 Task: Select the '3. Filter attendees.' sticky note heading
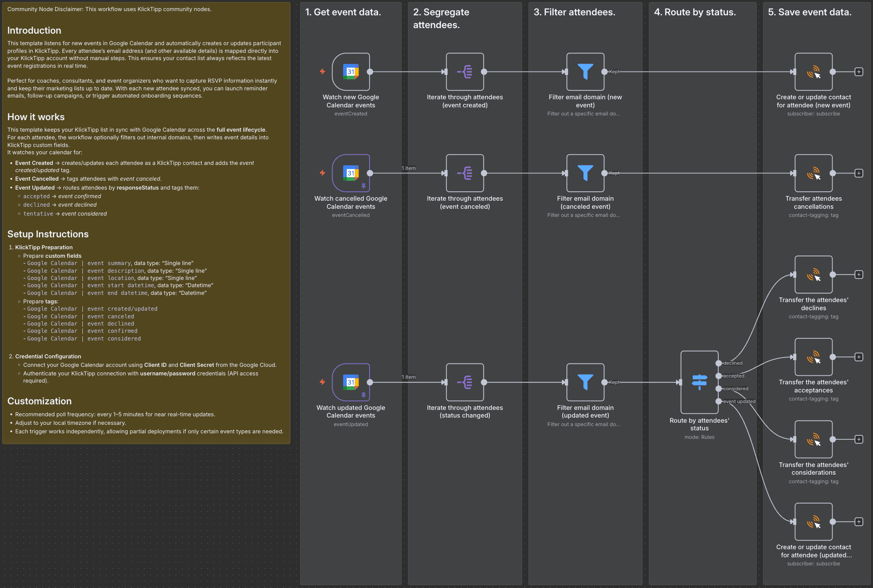click(x=574, y=12)
